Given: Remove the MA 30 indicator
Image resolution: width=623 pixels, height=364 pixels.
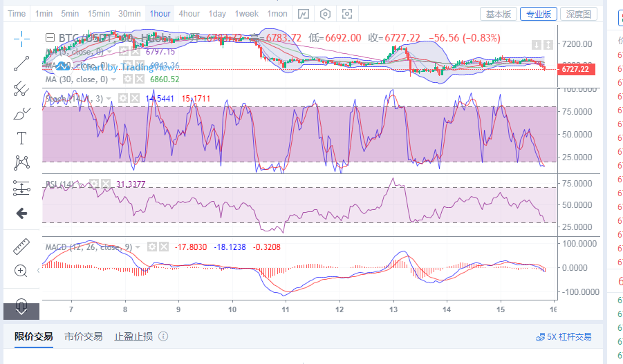Looking at the screenshot, I should point(140,79).
